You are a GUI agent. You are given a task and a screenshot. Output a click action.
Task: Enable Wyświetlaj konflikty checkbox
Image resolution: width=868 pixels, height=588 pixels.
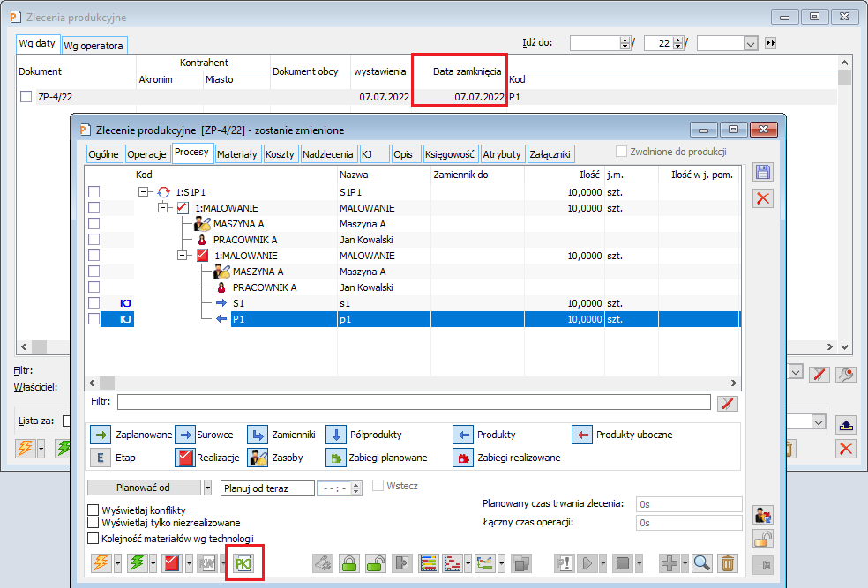pos(94,510)
